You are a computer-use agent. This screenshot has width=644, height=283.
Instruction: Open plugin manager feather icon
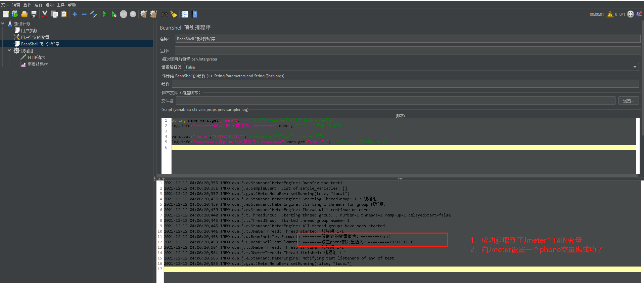click(x=639, y=14)
